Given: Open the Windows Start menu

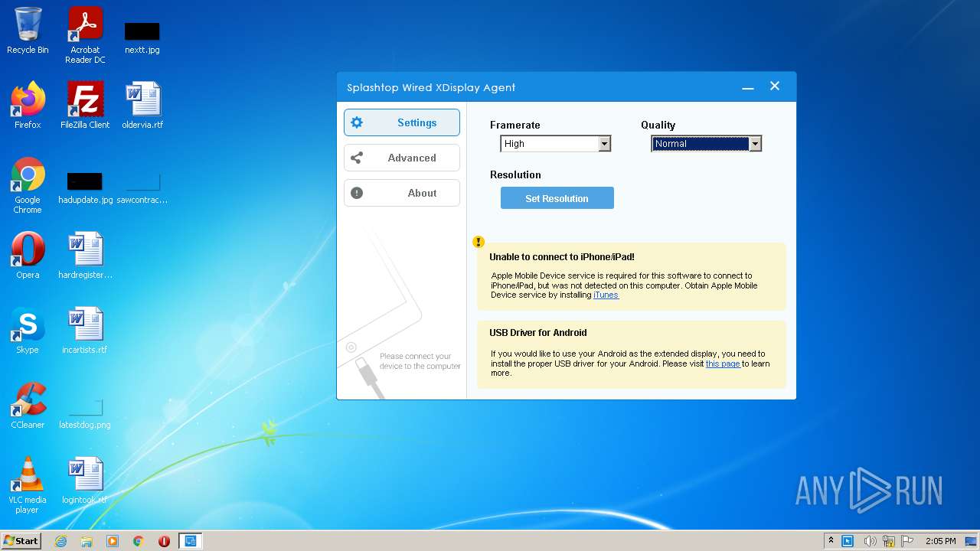Looking at the screenshot, I should (x=21, y=540).
